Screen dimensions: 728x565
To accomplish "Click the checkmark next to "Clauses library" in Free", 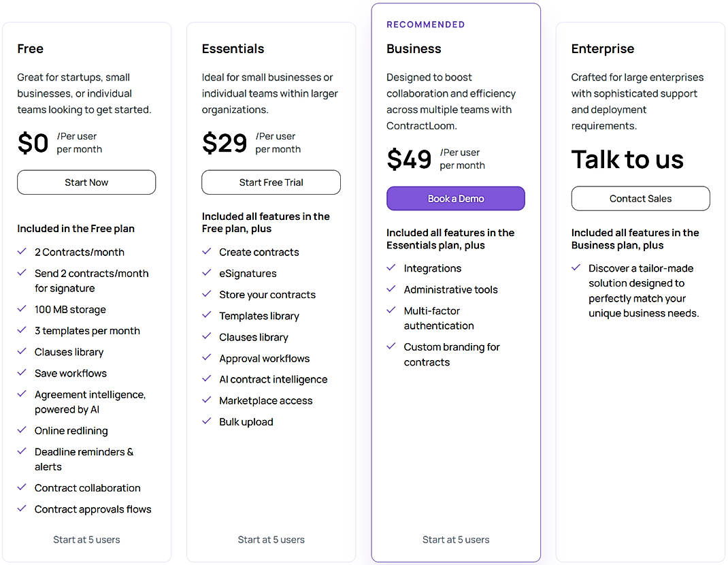I will (x=22, y=352).
